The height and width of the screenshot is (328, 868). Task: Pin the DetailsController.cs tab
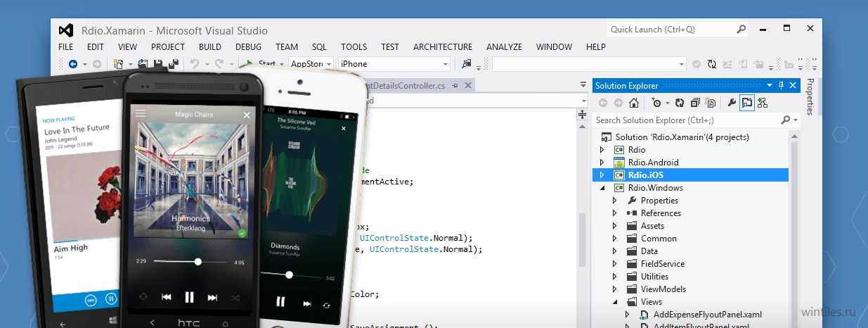point(455,86)
